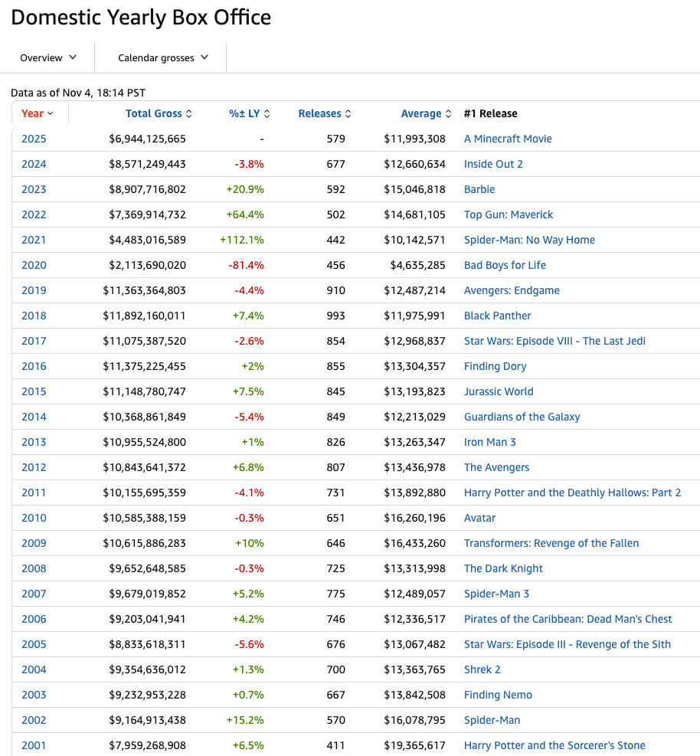
Task: Open the Black Panther link
Action: click(x=497, y=316)
